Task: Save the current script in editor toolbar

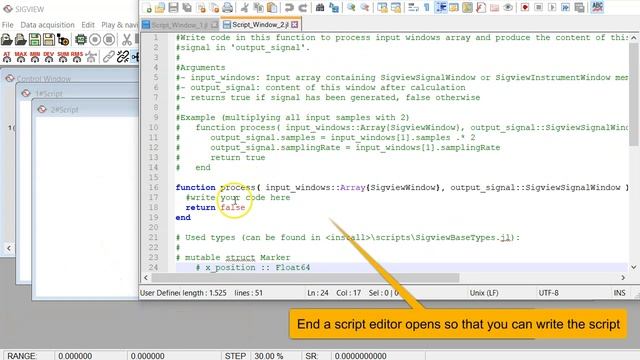Action: 173,7
